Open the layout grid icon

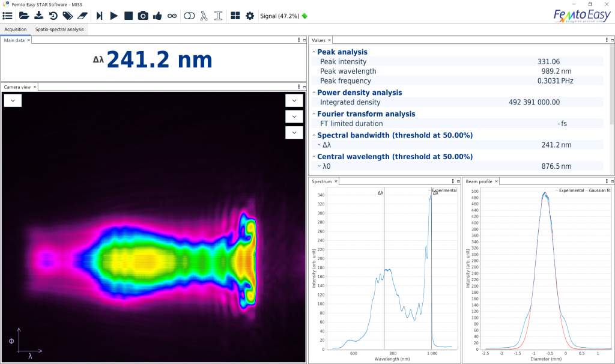[235, 16]
